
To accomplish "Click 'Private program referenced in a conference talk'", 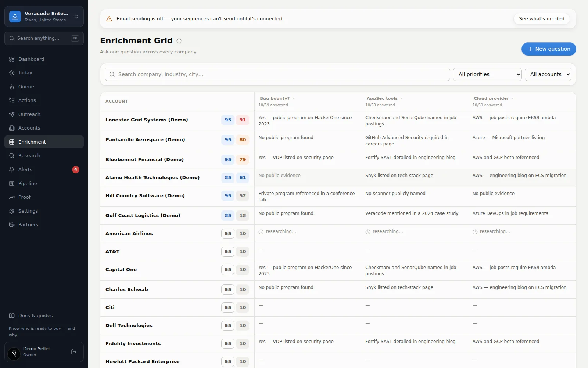I will click(307, 197).
